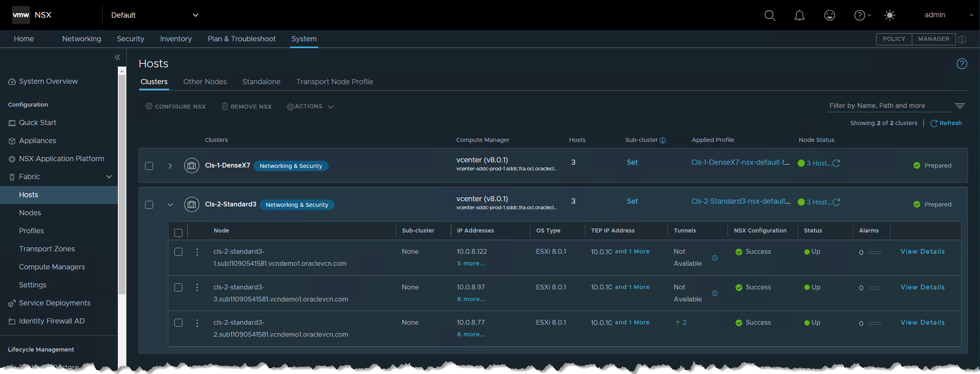Click the Configure NSX gear icon
Viewport: 980px width, 374px height.
pyautogui.click(x=149, y=106)
